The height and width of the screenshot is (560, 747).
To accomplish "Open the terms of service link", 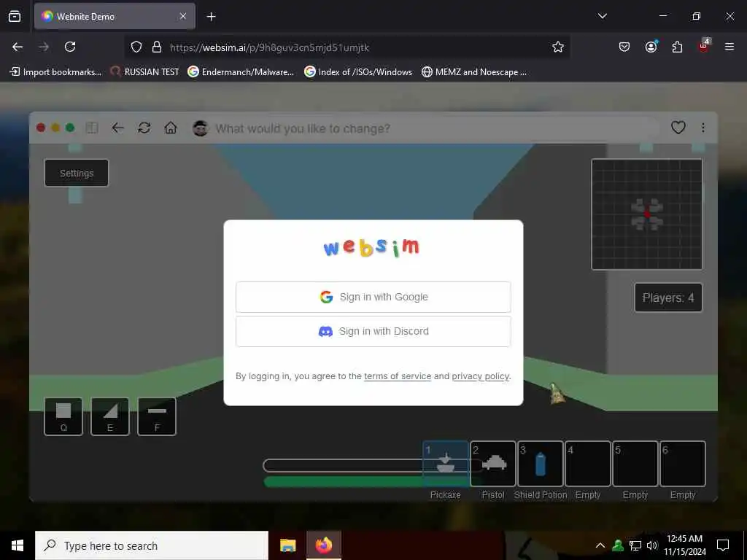I will [398, 376].
